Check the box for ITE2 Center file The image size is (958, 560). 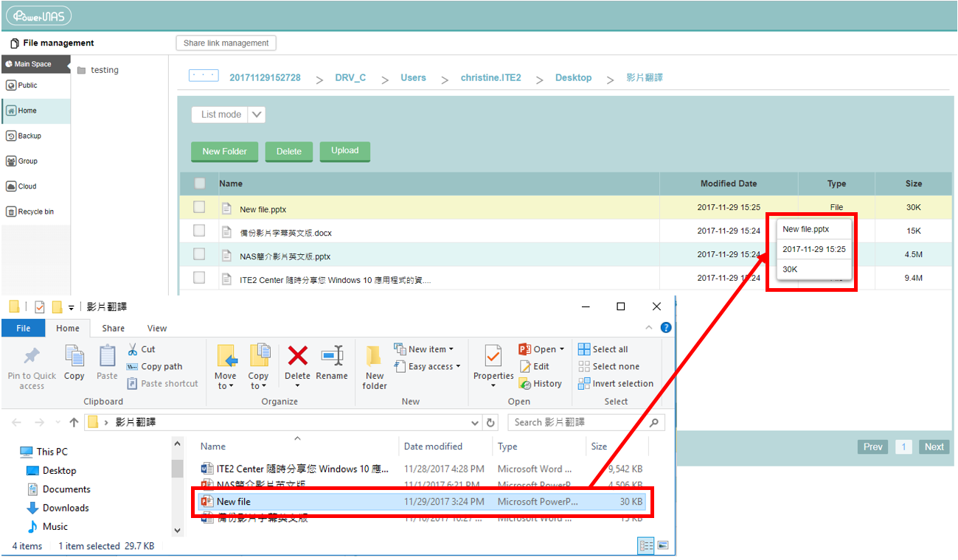pyautogui.click(x=199, y=278)
